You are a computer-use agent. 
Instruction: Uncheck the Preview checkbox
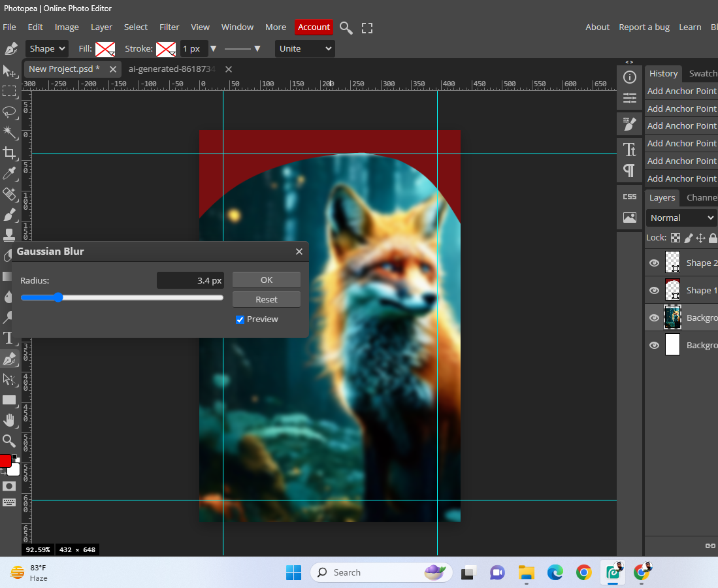point(240,319)
